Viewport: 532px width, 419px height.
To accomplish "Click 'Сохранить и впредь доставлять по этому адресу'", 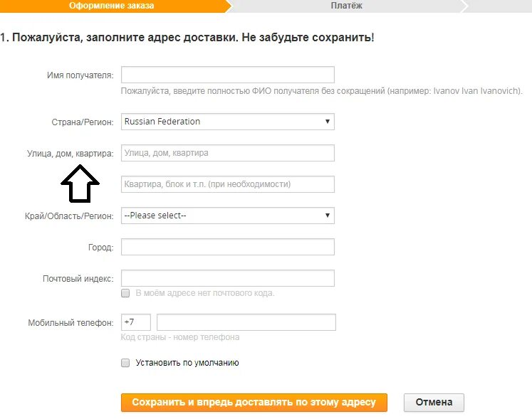I will coord(254,403).
